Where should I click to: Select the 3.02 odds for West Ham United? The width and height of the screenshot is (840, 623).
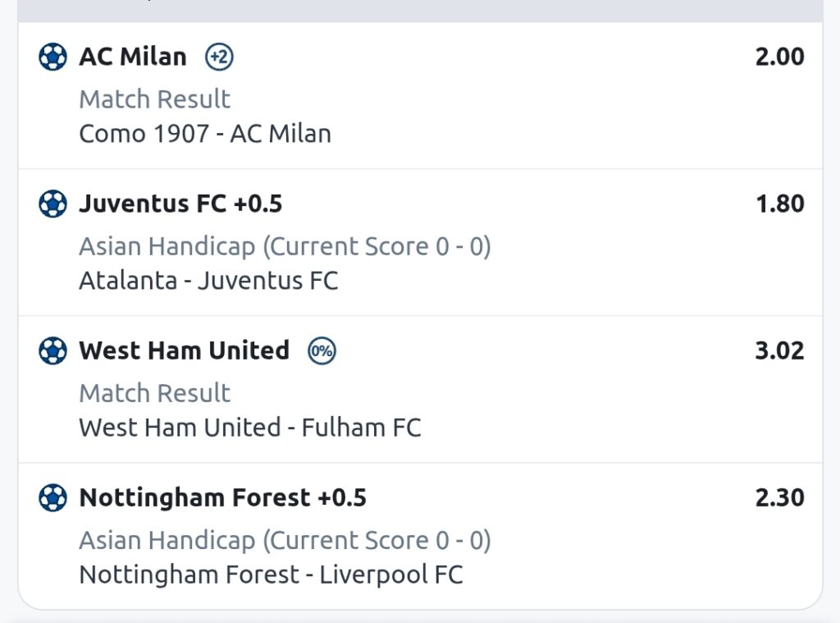[779, 350]
